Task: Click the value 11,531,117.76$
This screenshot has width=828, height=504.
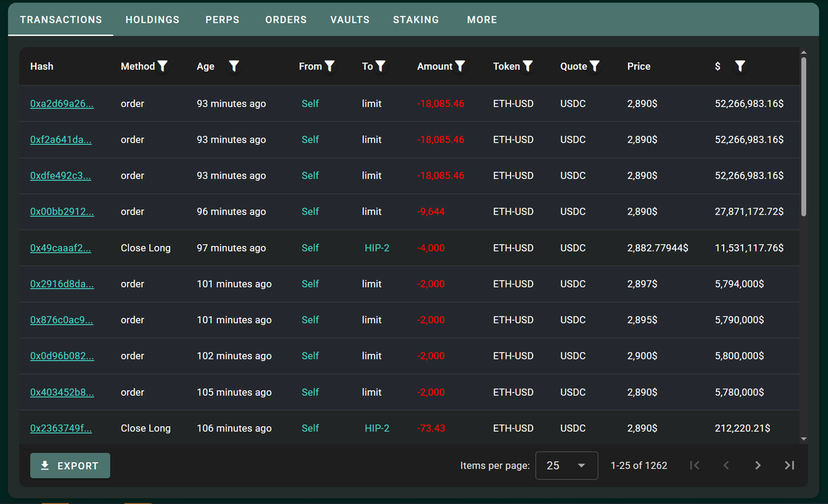Action: point(749,248)
